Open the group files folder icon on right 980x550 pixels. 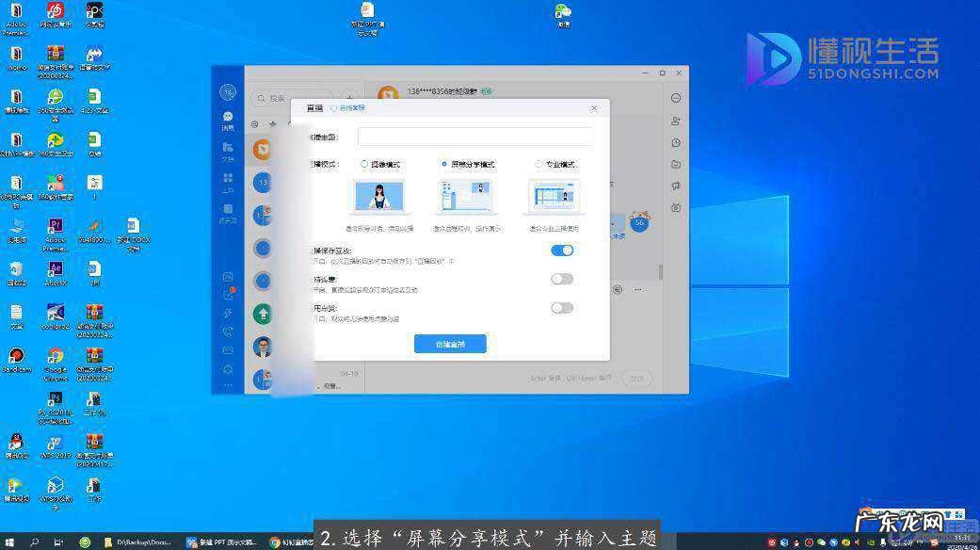(x=676, y=164)
